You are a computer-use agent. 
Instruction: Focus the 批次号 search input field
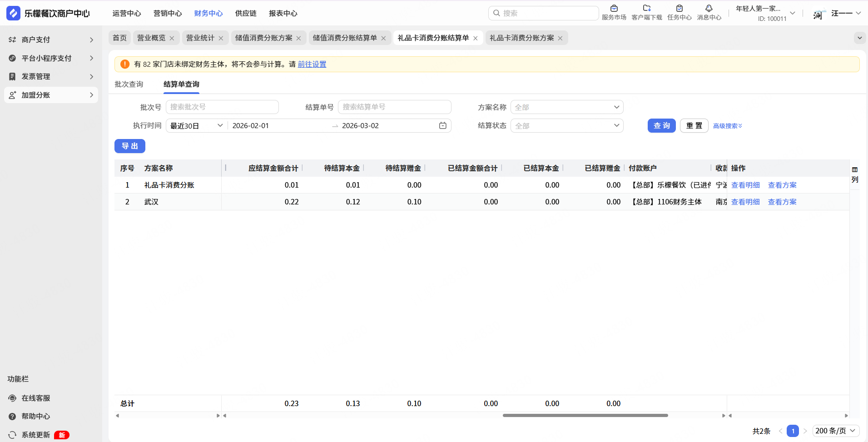pos(222,107)
